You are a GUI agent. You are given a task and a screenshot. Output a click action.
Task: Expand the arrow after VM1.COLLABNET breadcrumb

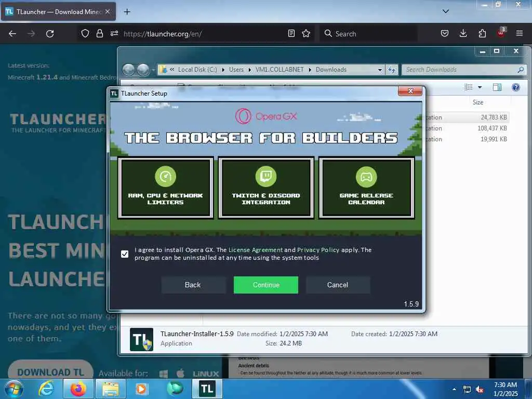click(x=310, y=70)
